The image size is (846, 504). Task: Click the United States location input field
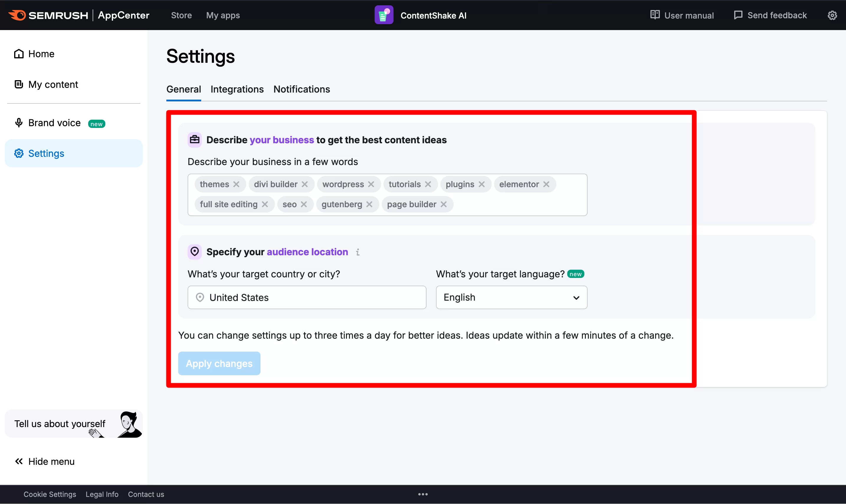[x=307, y=297]
